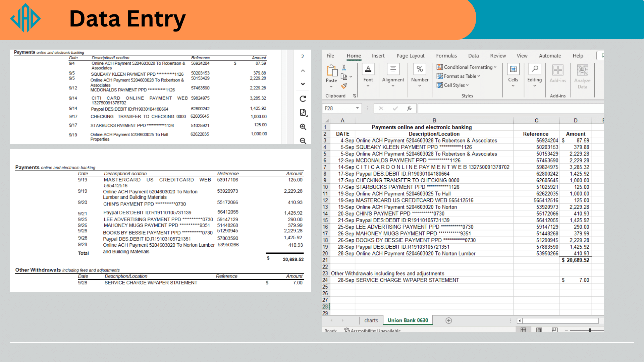Select cell with total $ 20,689.52
The width and height of the screenshot is (644, 362).
click(575, 260)
